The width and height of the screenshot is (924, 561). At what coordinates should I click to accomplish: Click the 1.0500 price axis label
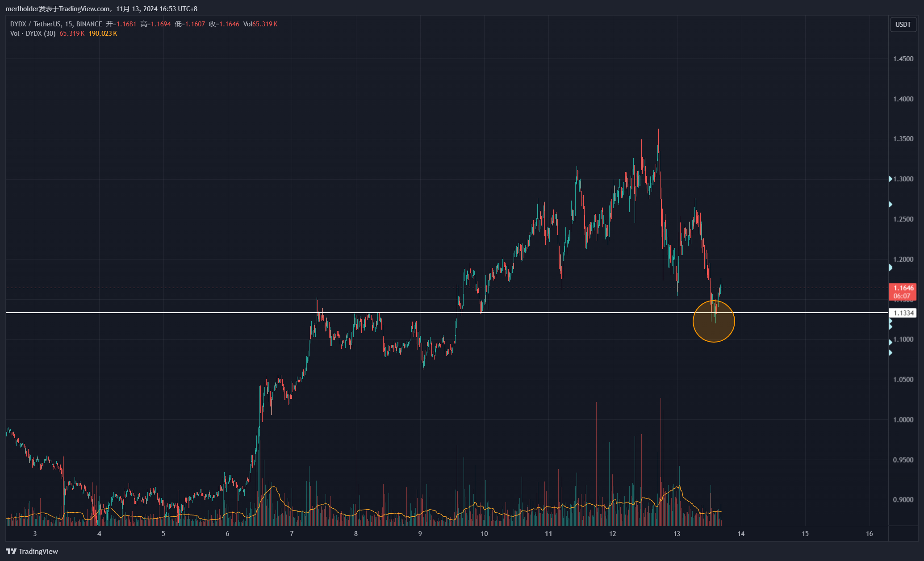coord(903,380)
